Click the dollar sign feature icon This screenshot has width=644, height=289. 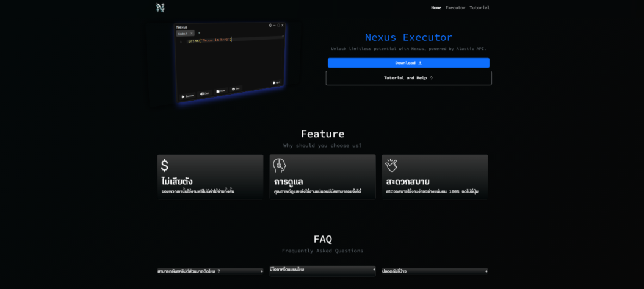(x=165, y=165)
